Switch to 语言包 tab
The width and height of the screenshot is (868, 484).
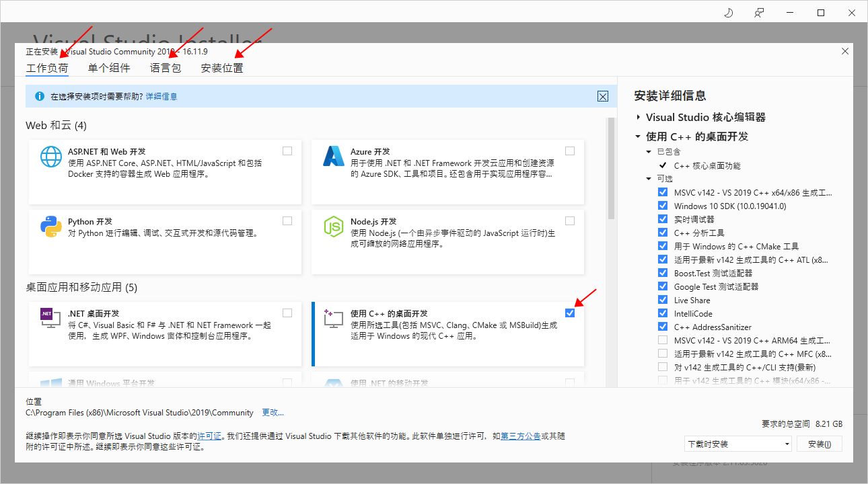pos(166,68)
